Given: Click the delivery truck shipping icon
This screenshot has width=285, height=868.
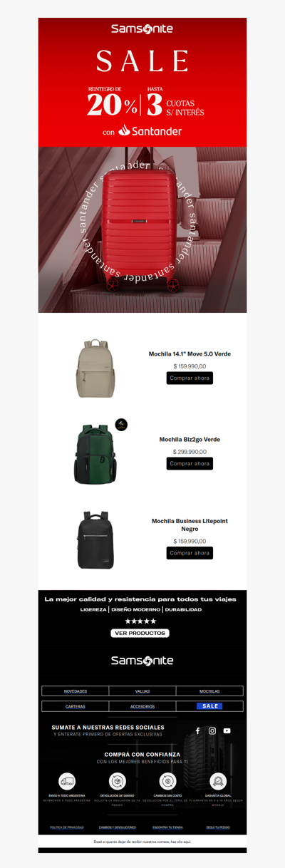Looking at the screenshot, I should (67, 781).
